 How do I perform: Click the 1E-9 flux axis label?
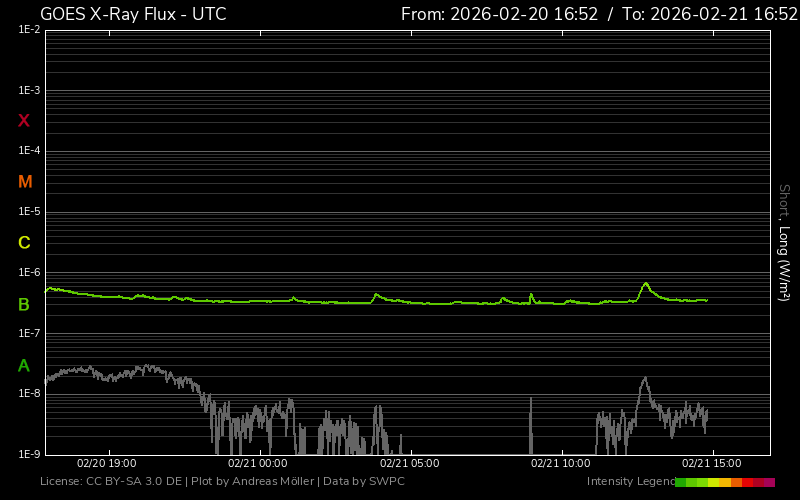click(x=29, y=455)
